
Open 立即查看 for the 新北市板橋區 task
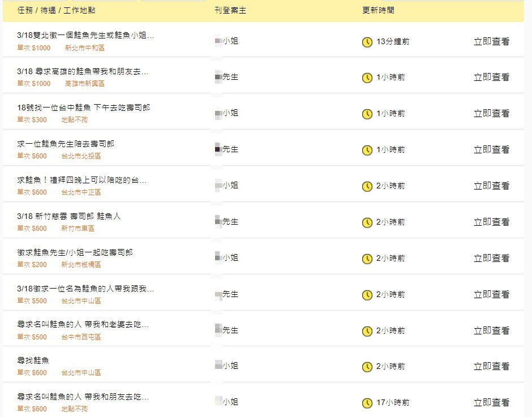[491, 258]
